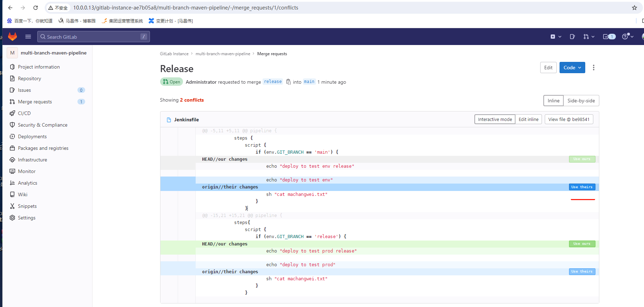Click the main target branch link
Viewport: 644px width, 307px height.
(x=309, y=82)
